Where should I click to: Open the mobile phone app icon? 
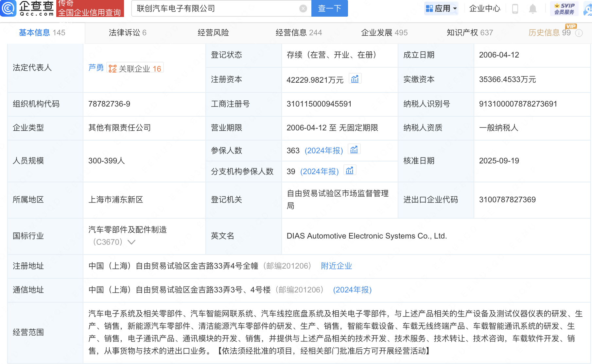tap(515, 8)
